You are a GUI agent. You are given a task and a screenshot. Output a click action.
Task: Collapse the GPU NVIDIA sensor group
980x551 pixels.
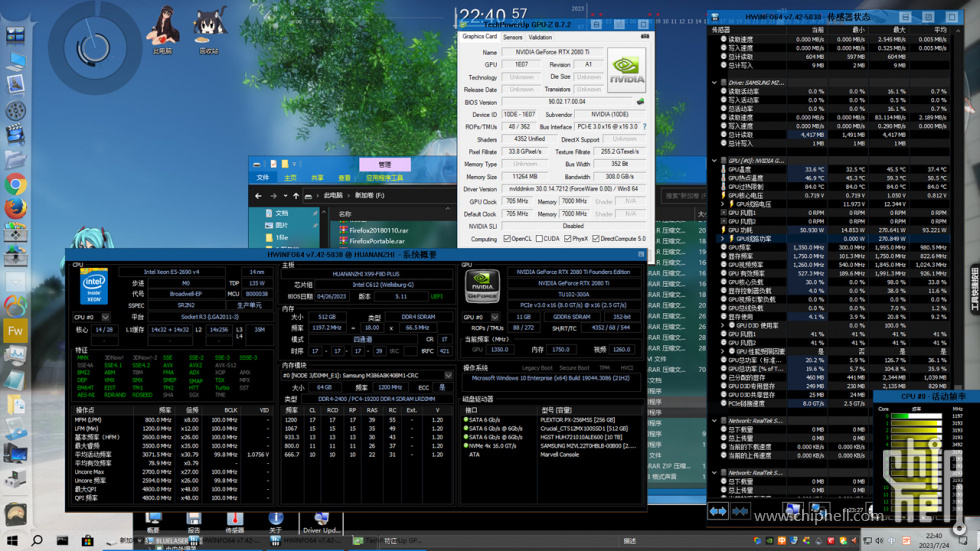[x=716, y=161]
